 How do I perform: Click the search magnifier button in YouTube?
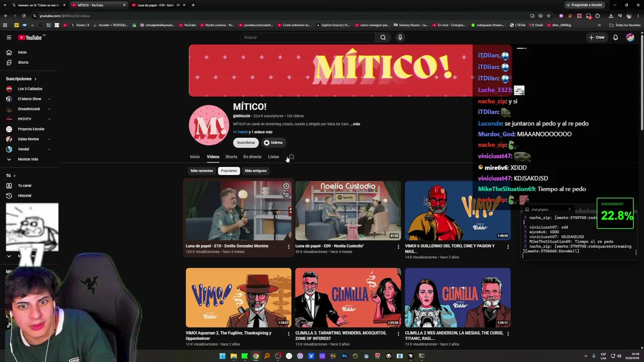383,37
